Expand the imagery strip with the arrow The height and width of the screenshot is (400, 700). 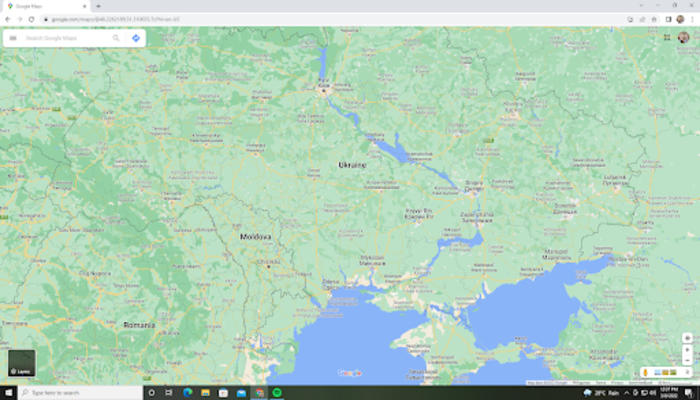point(687,372)
